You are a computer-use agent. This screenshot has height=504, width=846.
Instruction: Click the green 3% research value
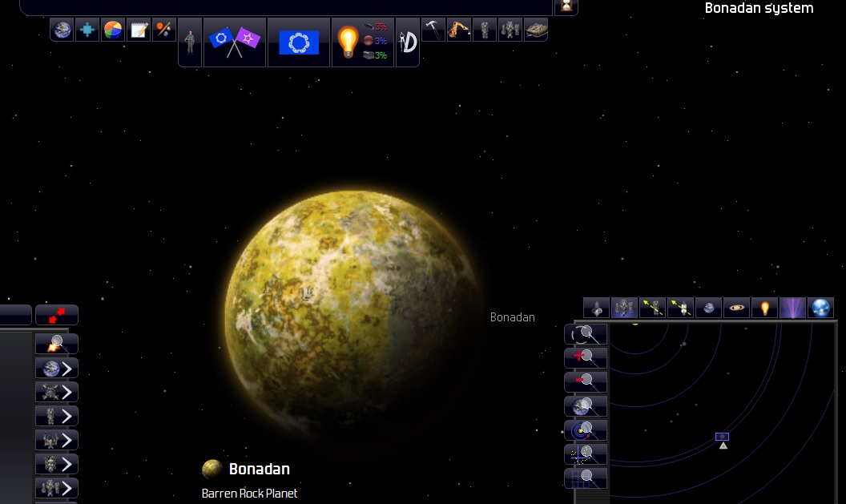click(381, 55)
